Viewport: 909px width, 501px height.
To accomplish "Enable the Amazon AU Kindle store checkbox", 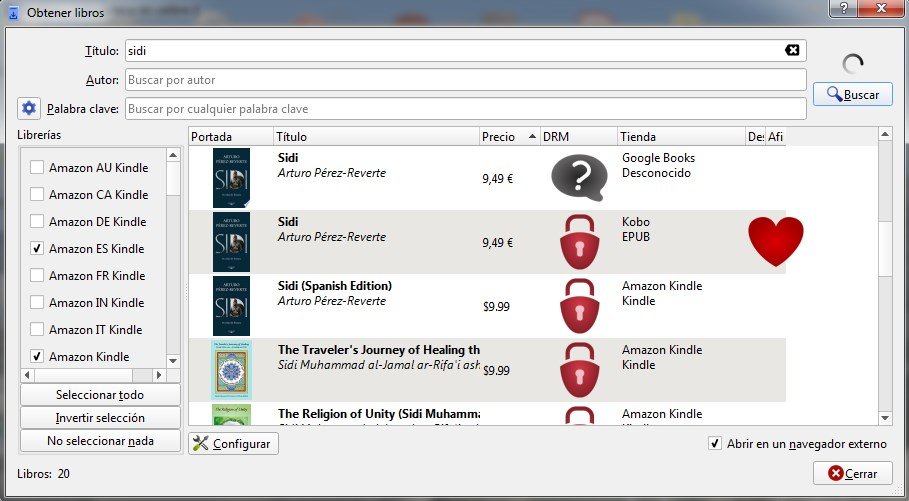I will click(37, 167).
